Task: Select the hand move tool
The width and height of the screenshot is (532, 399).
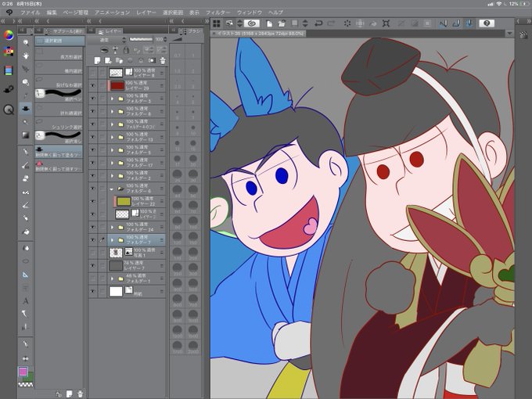Action: (26, 56)
